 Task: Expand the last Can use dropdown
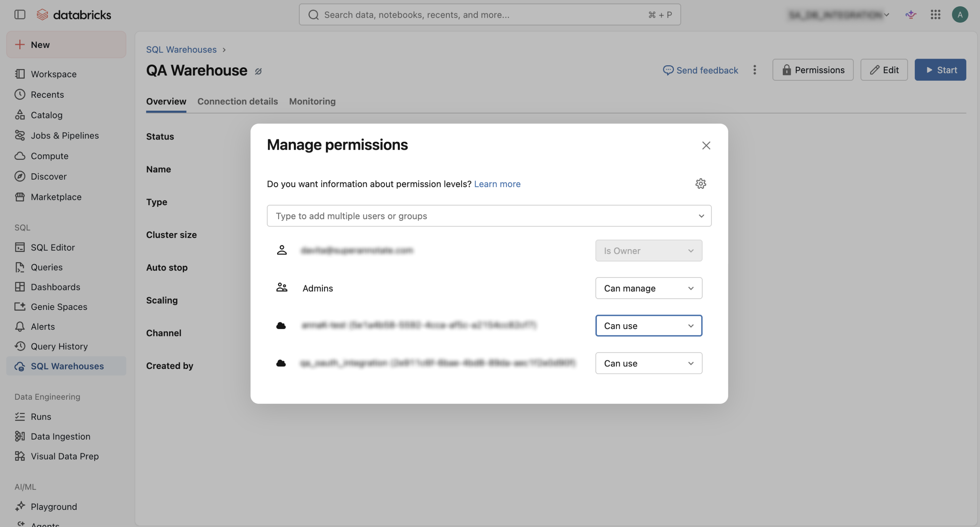[x=649, y=363]
